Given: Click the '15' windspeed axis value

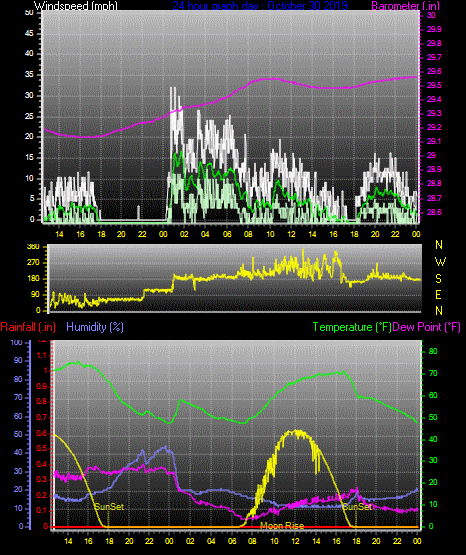Looking at the screenshot, I should pos(29,158).
